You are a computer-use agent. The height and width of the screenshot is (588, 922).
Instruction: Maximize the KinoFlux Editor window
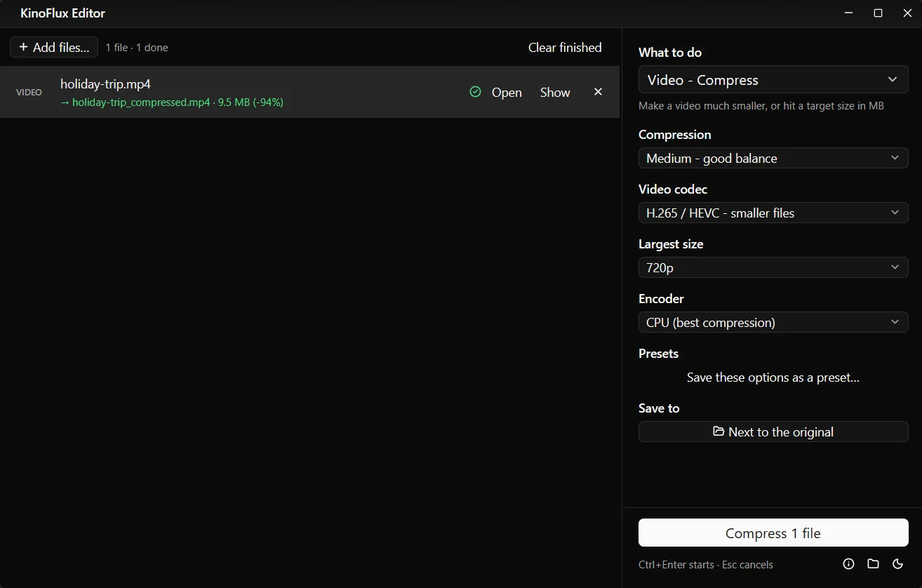(878, 13)
